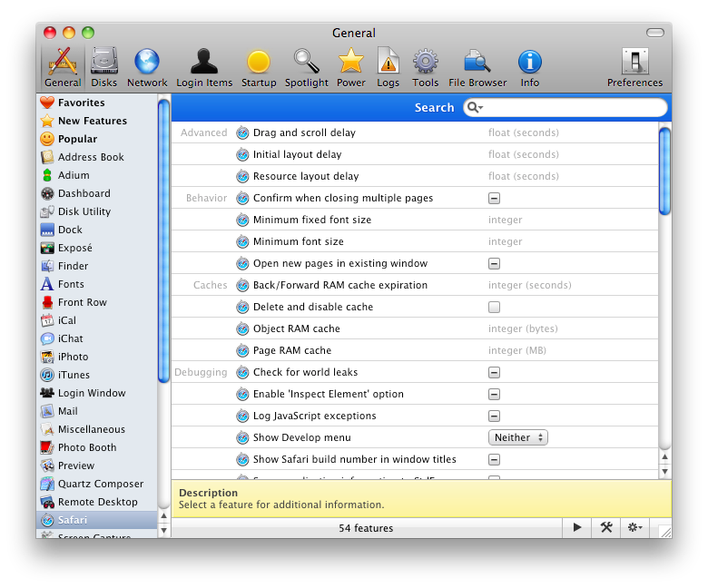Edit Resource layout delay float value
708x588 pixels.
point(524,176)
